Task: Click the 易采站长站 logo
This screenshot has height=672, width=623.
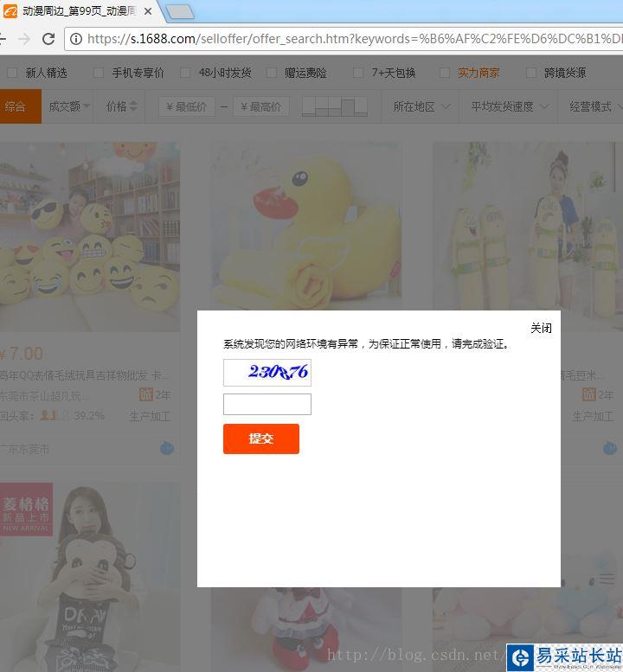Action: pos(565,658)
